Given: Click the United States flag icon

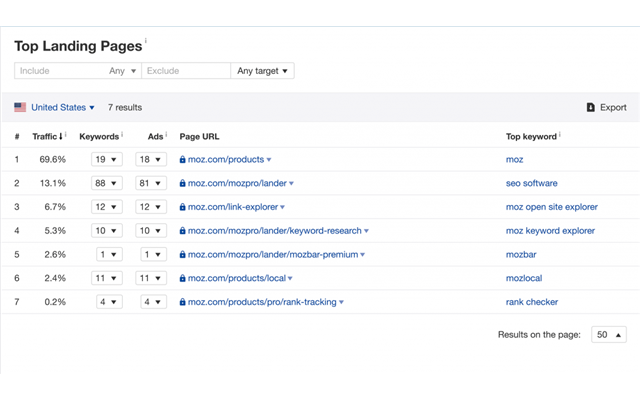Looking at the screenshot, I should point(20,107).
